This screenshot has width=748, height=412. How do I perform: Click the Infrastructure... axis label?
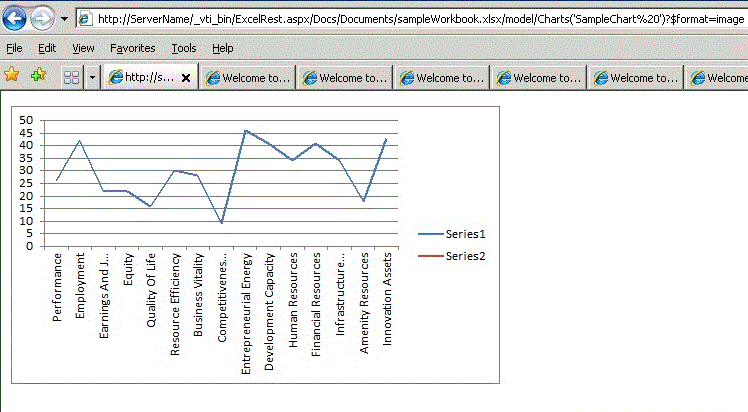[340, 294]
